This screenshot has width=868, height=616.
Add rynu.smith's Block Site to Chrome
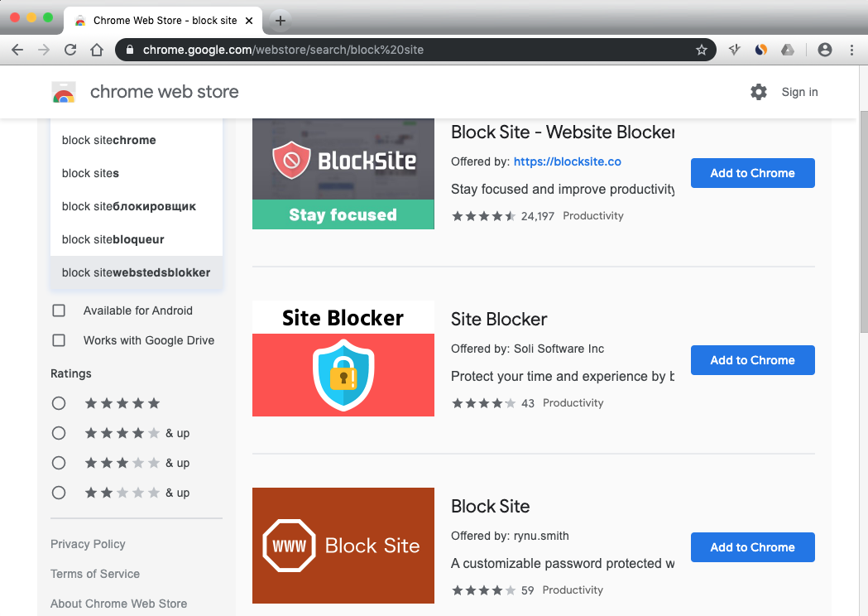coord(752,547)
